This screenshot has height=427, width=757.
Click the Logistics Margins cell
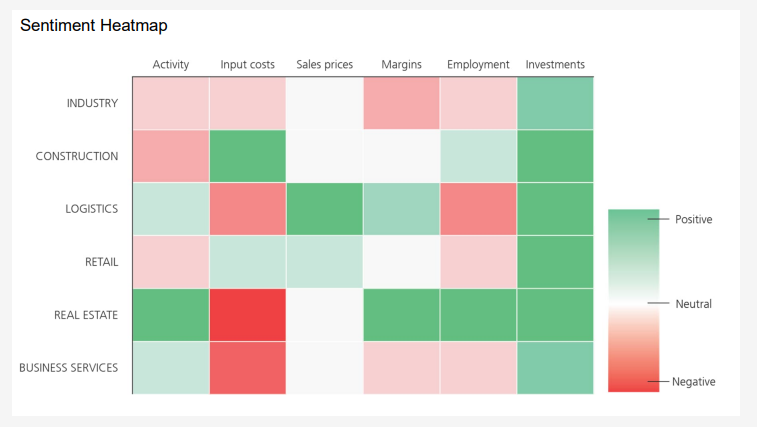coord(401,209)
